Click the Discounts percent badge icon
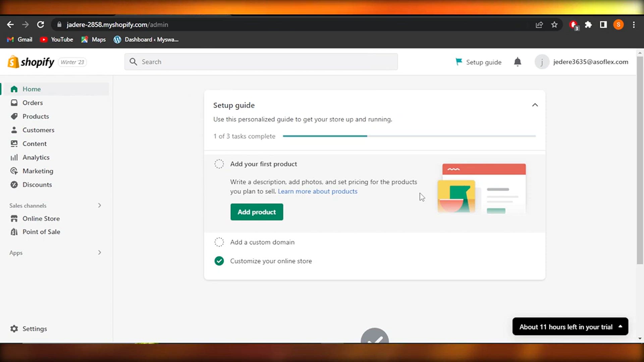The image size is (644, 362). 14,185
